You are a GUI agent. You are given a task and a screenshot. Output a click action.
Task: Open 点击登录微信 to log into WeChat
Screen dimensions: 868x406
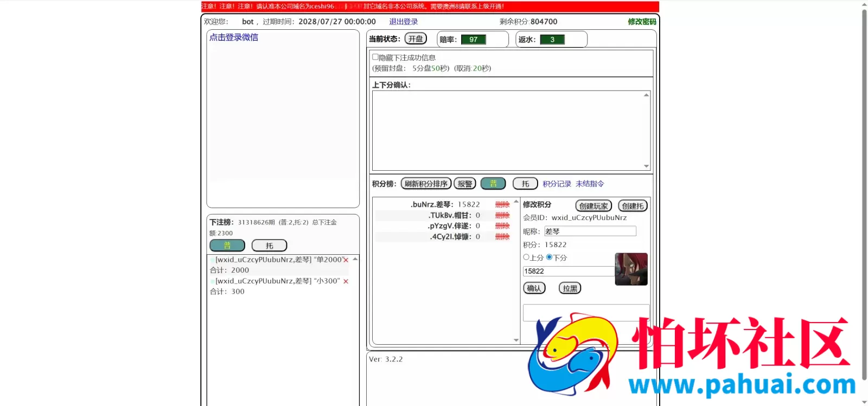point(234,37)
